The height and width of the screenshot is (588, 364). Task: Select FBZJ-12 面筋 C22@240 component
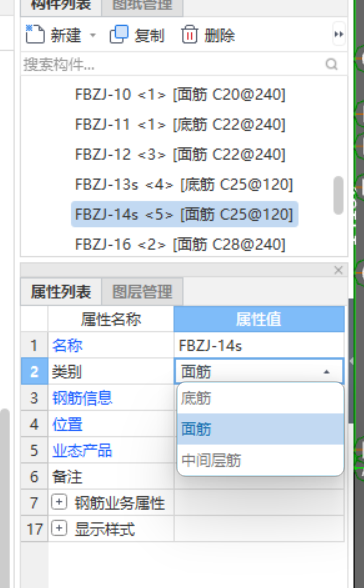click(180, 154)
